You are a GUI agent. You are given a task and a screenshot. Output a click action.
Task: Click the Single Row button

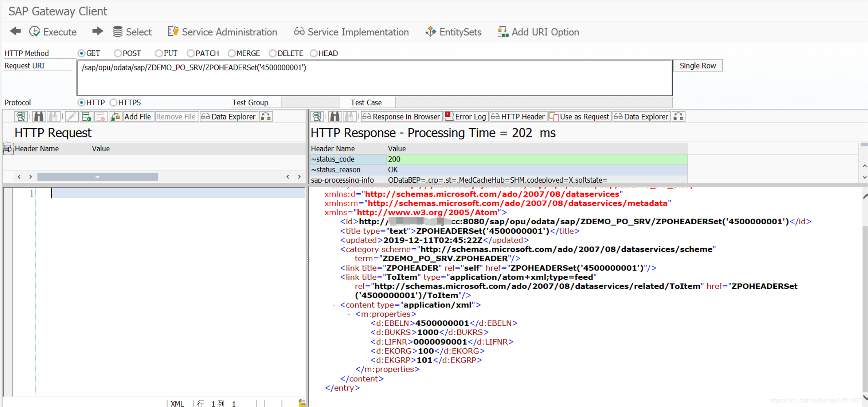pyautogui.click(x=697, y=66)
